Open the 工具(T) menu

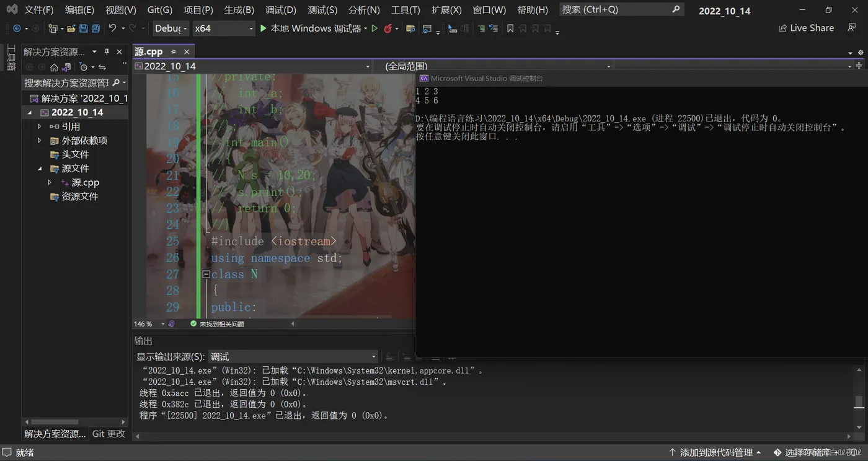[405, 10]
